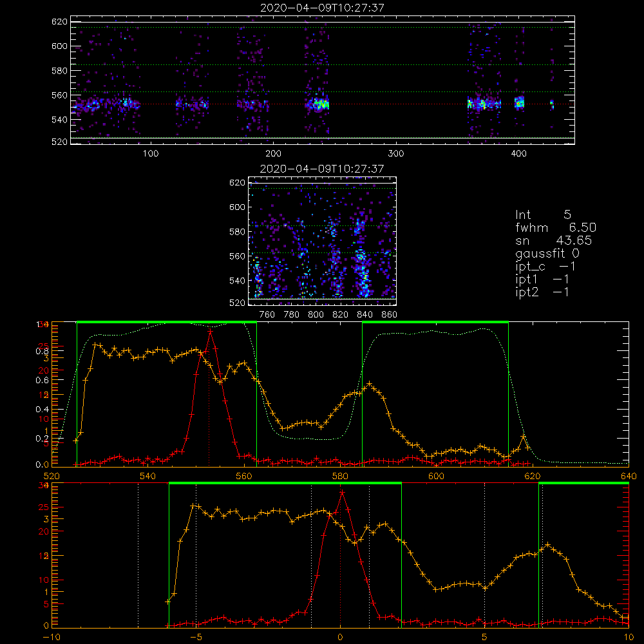Click x-axis label -10 on bottom plot

coord(52,637)
